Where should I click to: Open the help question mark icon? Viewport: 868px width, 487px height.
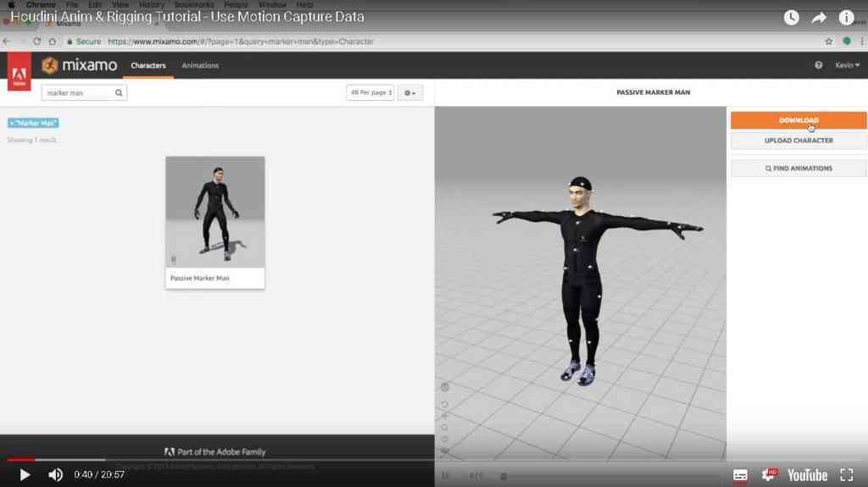tap(818, 65)
